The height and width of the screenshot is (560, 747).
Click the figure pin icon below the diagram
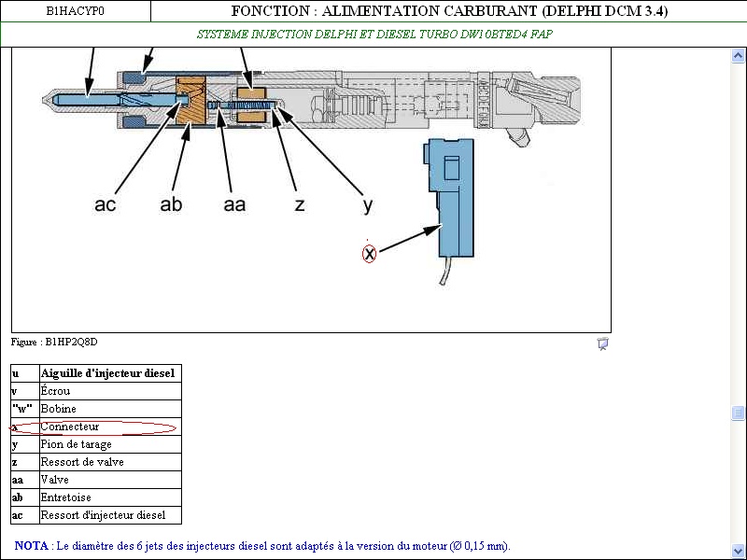pos(602,343)
